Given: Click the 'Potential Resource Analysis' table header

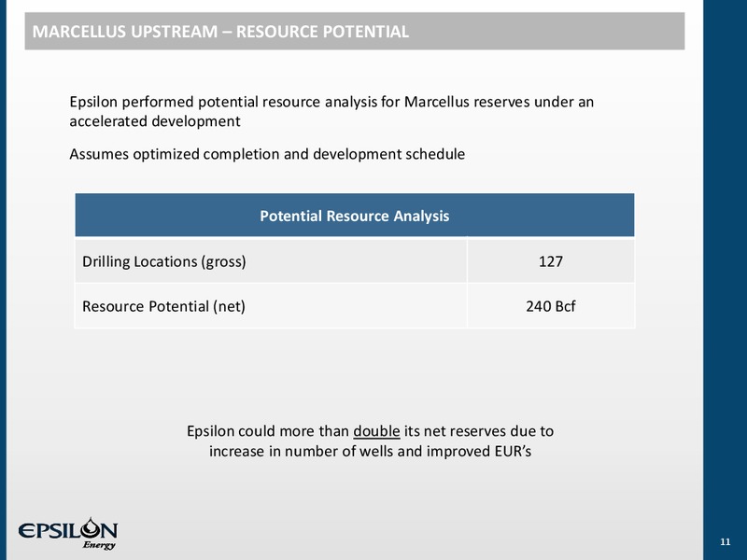Looking at the screenshot, I should [355, 216].
